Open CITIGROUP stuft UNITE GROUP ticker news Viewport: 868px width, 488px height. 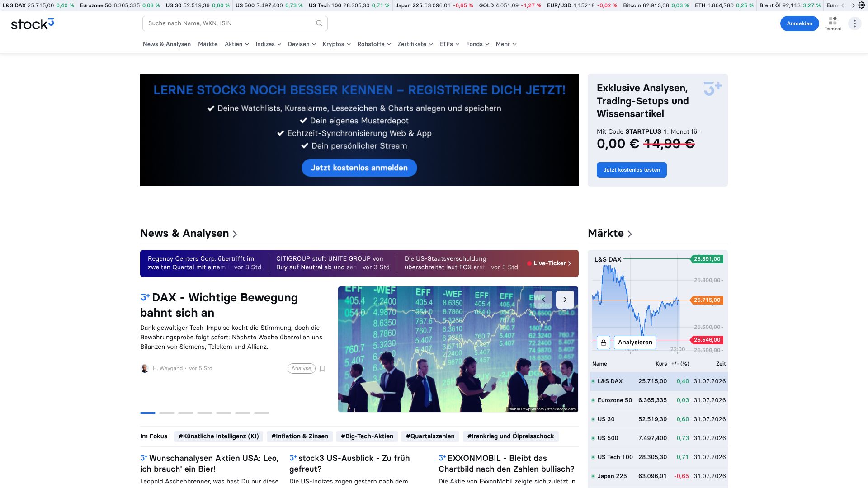click(333, 263)
